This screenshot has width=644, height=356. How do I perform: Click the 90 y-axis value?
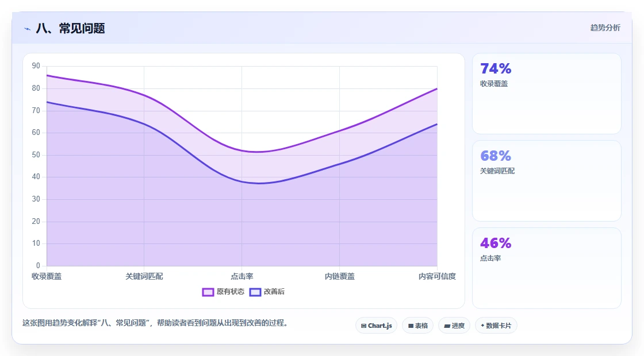tap(36, 66)
